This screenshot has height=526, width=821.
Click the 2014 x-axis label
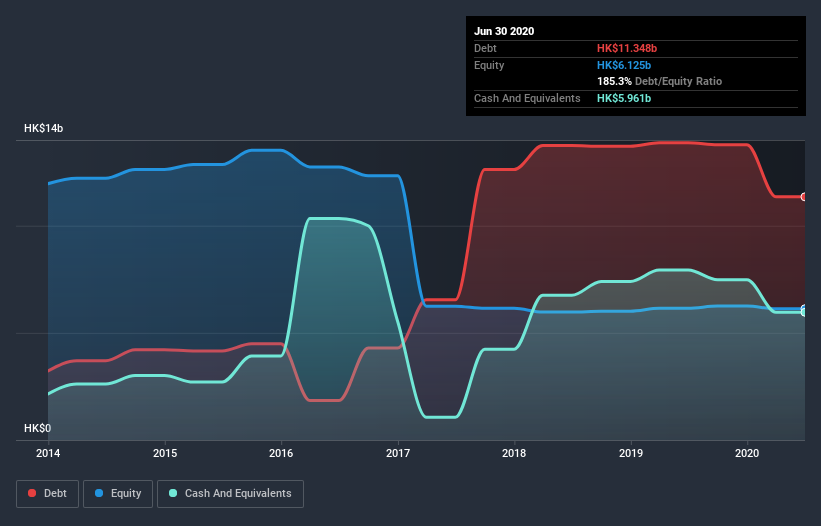48,453
